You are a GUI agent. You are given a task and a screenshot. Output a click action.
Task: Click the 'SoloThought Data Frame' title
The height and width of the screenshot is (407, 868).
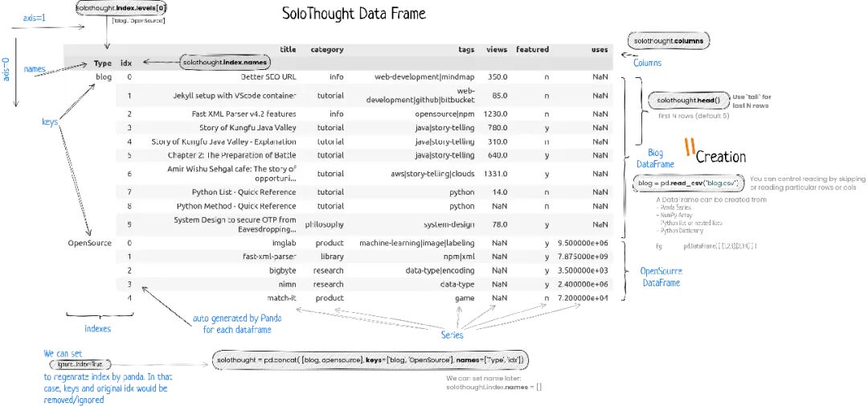(x=354, y=14)
